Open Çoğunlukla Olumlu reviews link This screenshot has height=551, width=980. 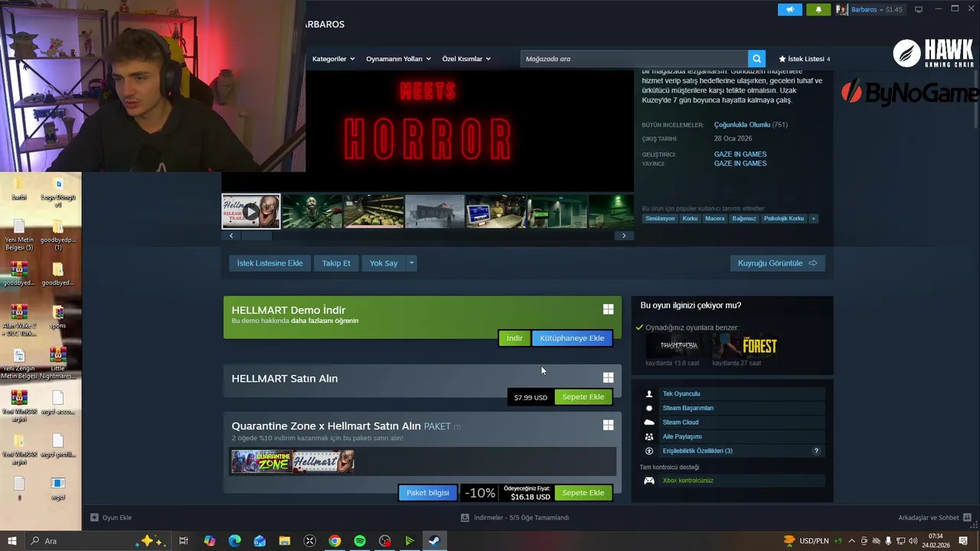pyautogui.click(x=742, y=125)
